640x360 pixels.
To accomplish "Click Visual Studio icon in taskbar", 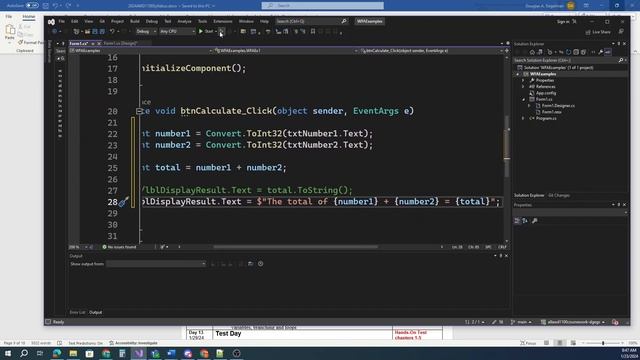I will tap(139, 353).
